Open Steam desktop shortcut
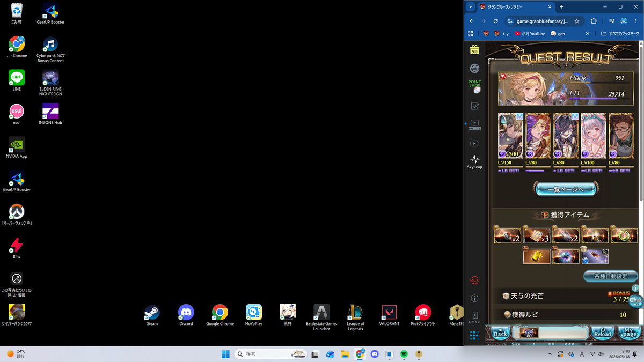 152,315
